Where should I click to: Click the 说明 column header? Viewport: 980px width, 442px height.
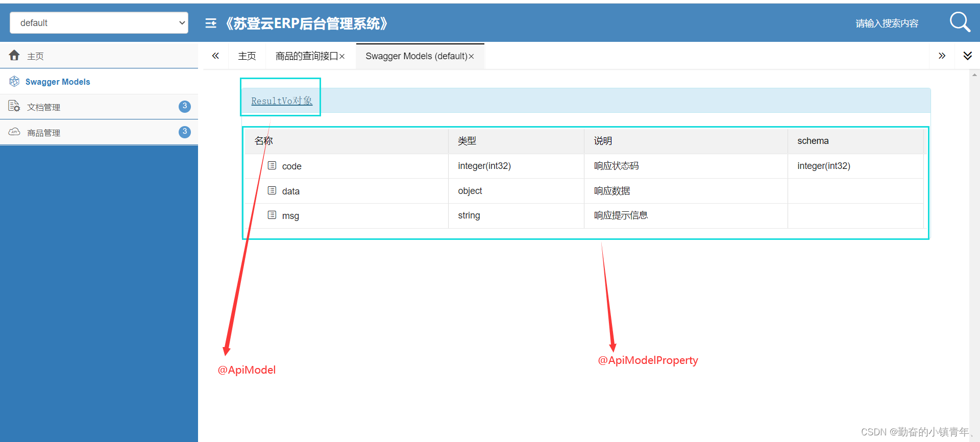pos(603,141)
